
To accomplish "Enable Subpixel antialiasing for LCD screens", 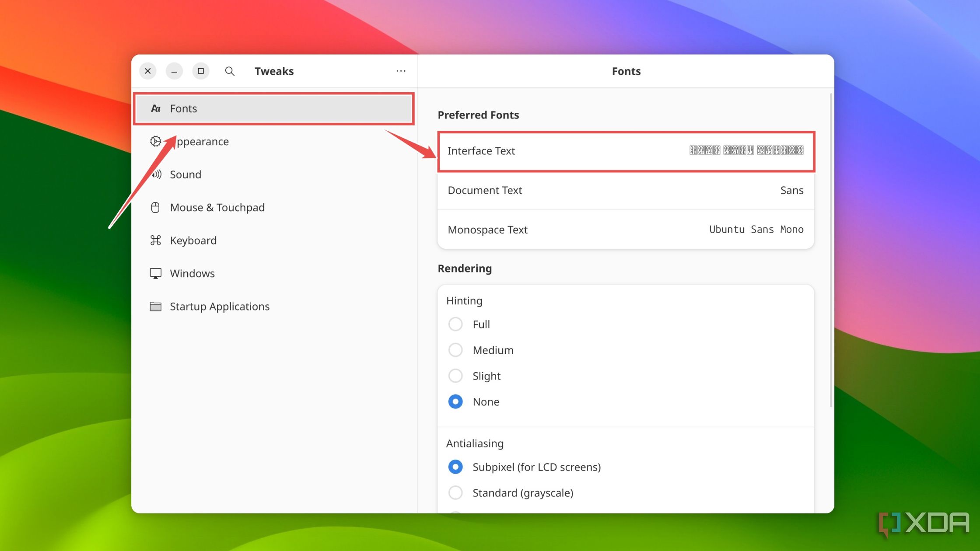I will coord(456,466).
